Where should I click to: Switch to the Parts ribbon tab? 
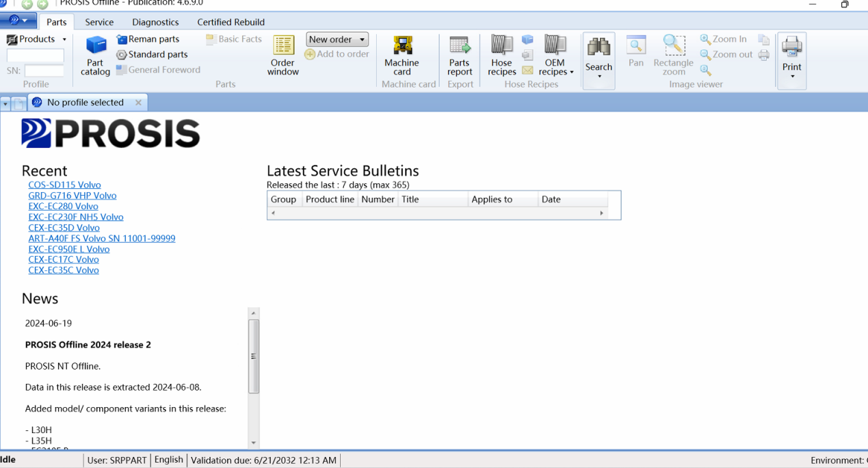coord(57,22)
